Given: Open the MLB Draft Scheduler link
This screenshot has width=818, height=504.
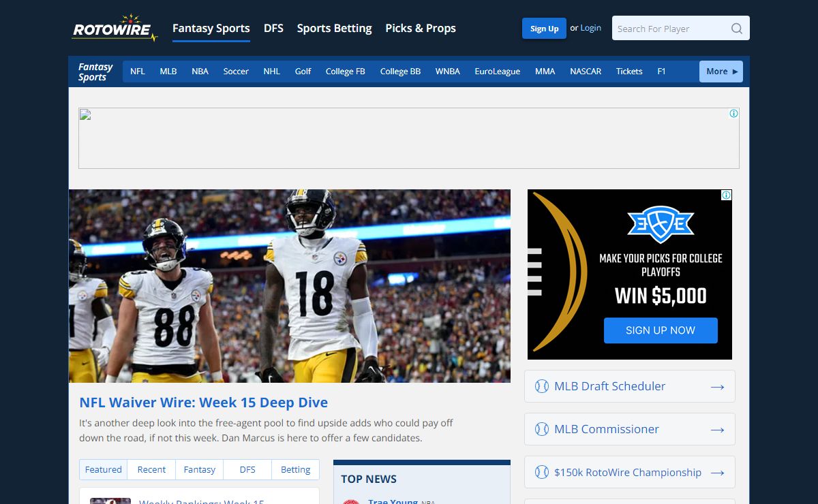Looking at the screenshot, I should tap(630, 386).
